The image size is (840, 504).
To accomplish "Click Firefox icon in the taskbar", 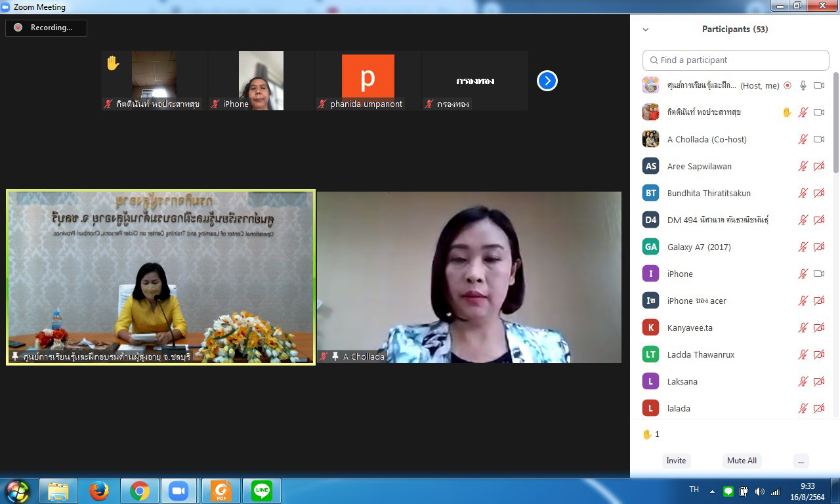I will (x=99, y=491).
